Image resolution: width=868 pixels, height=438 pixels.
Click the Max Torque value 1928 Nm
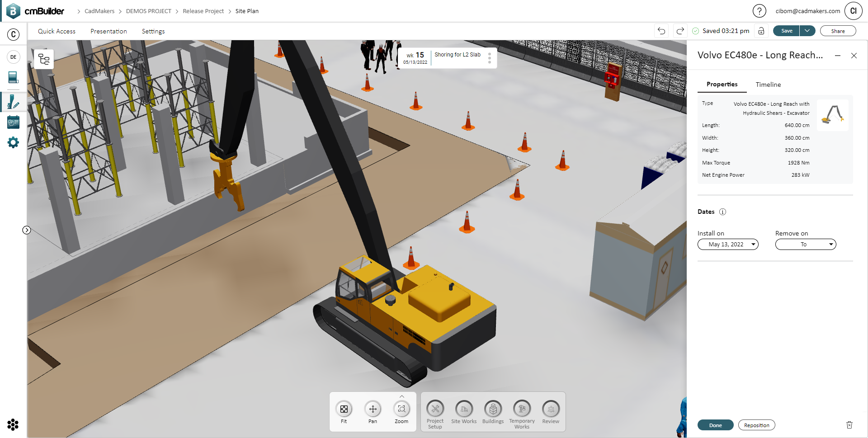pos(798,163)
